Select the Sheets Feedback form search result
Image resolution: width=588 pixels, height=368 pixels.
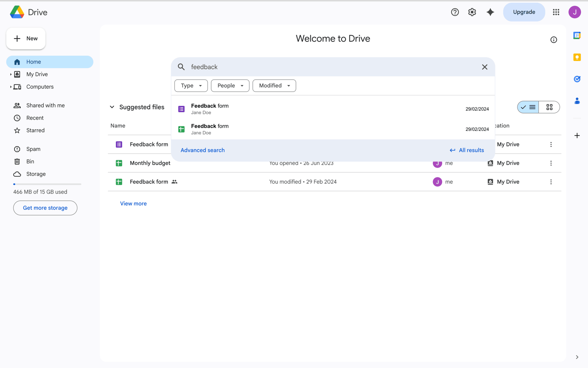(x=333, y=129)
